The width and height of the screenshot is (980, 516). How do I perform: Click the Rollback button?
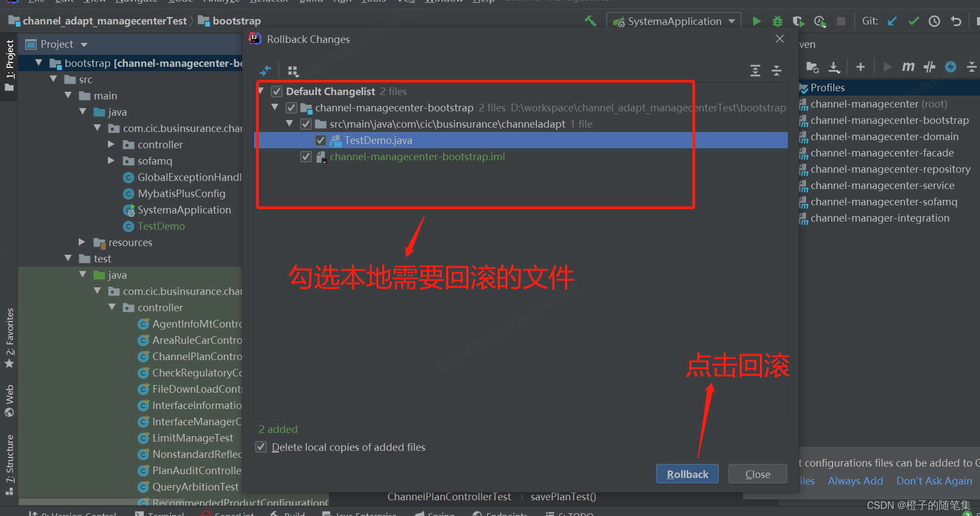[x=687, y=474]
